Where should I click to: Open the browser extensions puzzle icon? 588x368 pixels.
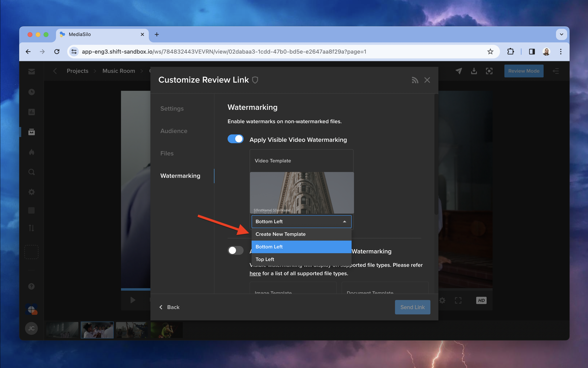click(x=510, y=52)
